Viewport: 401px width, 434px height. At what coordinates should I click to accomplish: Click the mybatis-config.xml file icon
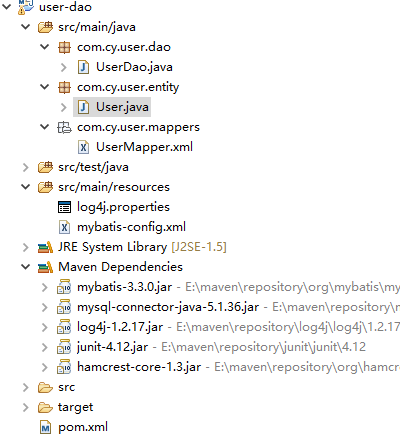click(x=64, y=227)
